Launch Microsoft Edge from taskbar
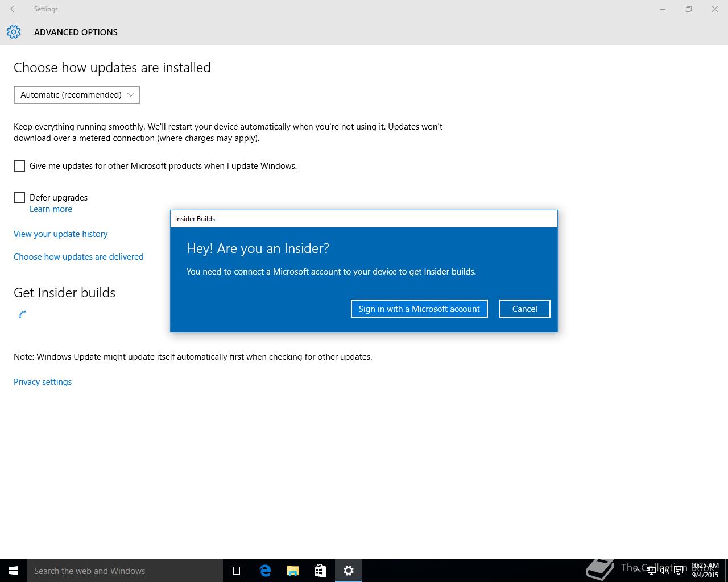 click(x=265, y=571)
